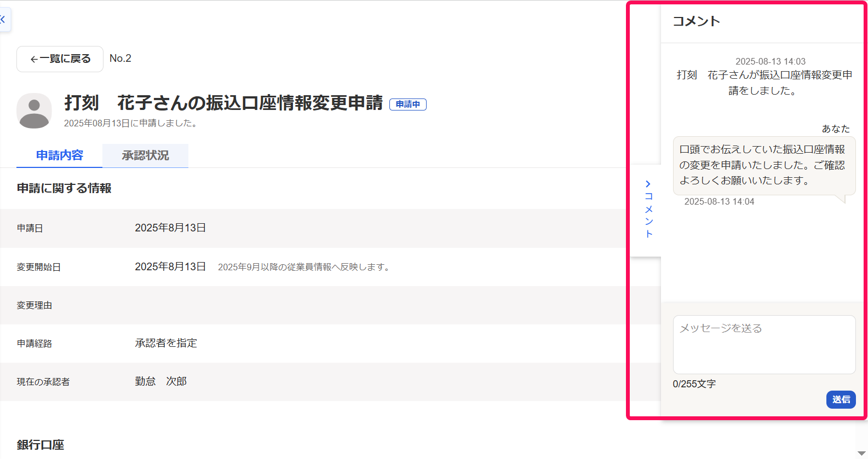Select the 申請内容 tab

tap(60, 155)
